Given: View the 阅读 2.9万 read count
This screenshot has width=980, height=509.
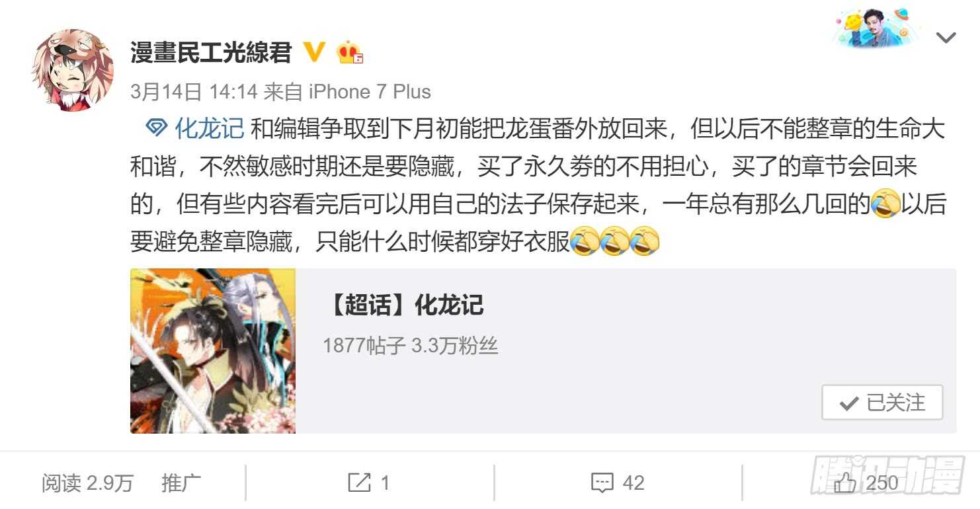Looking at the screenshot, I should click(87, 483).
